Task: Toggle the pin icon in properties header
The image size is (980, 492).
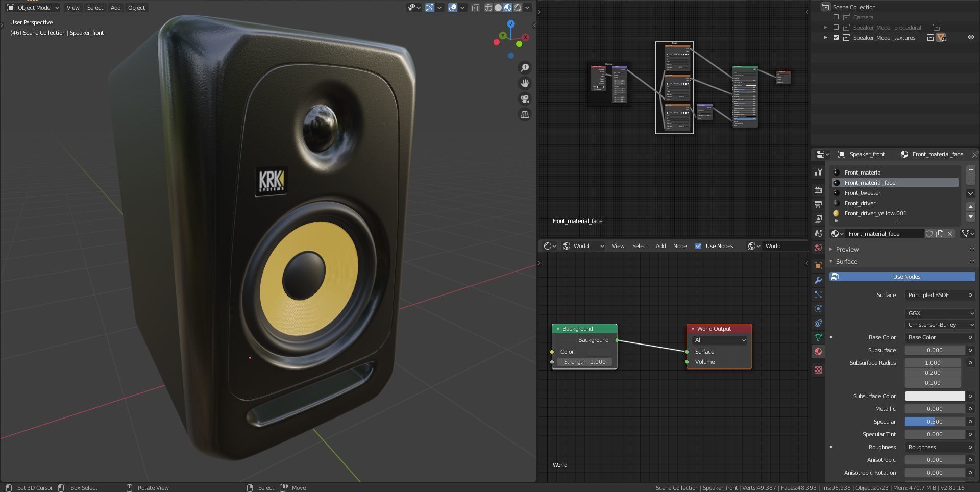Action: click(x=975, y=154)
